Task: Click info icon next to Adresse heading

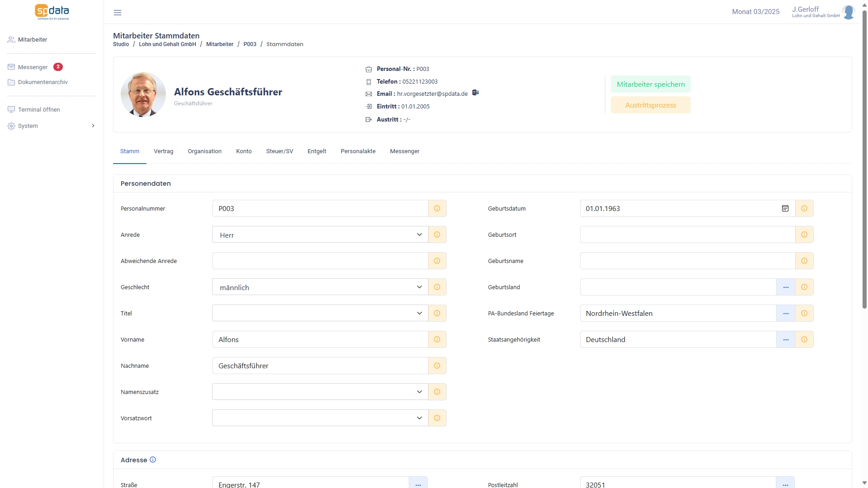Action: 153,460
